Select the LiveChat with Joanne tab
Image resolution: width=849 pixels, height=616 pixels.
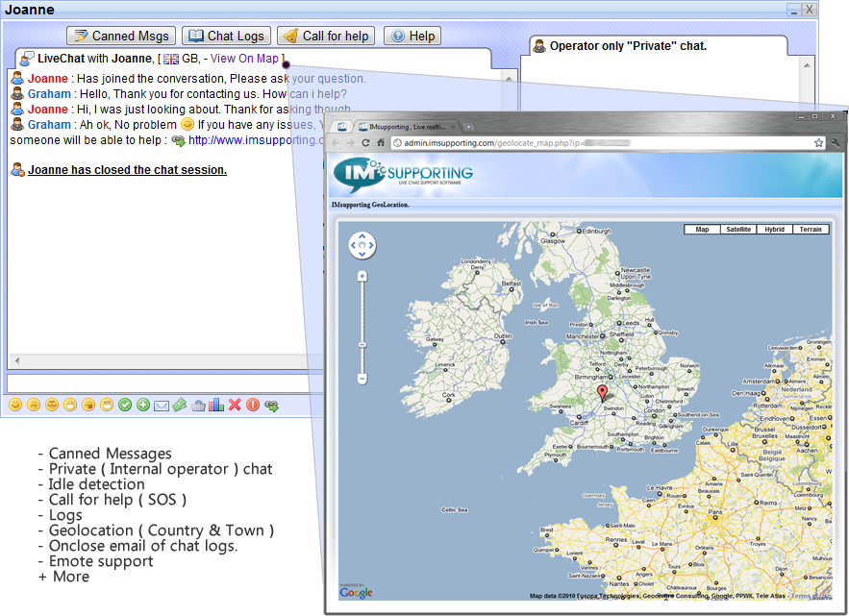pos(254,59)
